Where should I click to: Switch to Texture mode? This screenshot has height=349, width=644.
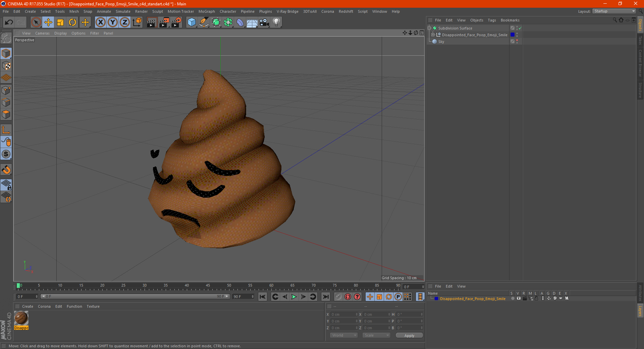(6, 66)
